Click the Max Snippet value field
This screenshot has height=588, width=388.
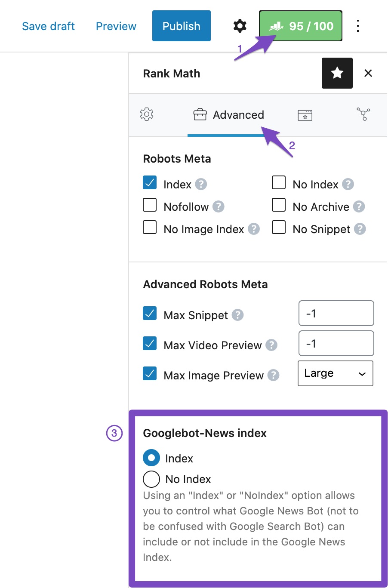point(336,313)
